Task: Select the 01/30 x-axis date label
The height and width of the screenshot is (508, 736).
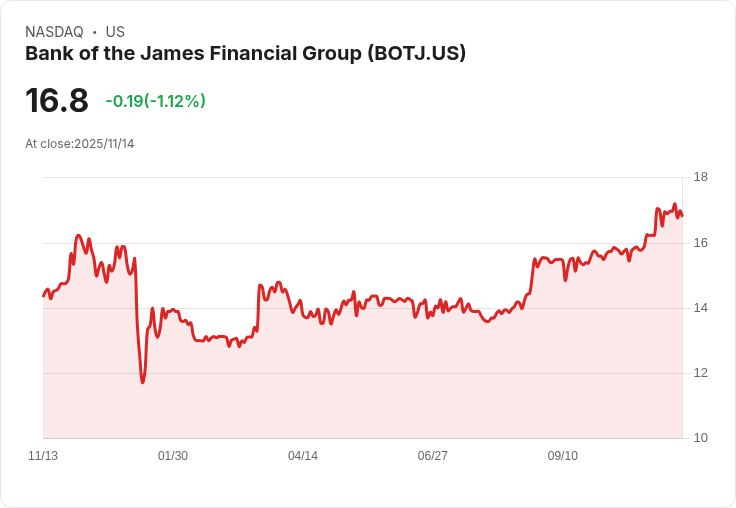Action: 173,456
